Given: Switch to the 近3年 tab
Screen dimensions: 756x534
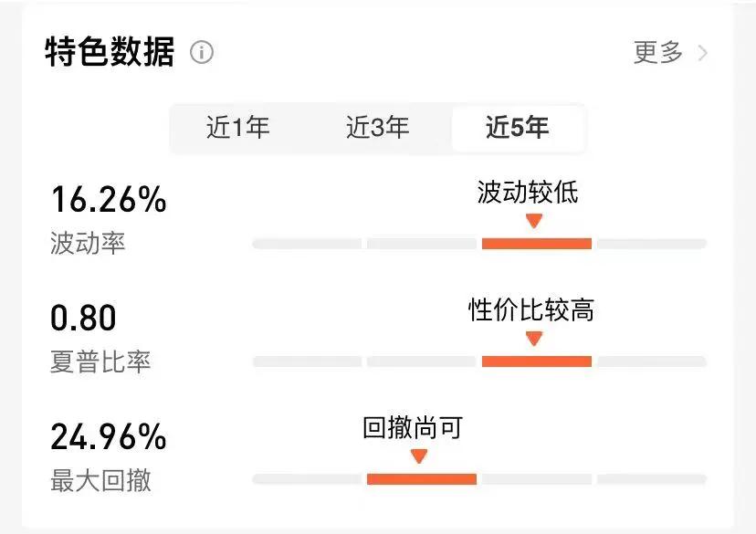Looking at the screenshot, I should pos(379,129).
